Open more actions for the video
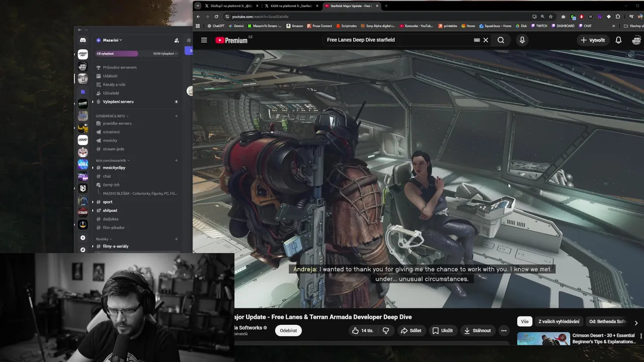 point(504,330)
